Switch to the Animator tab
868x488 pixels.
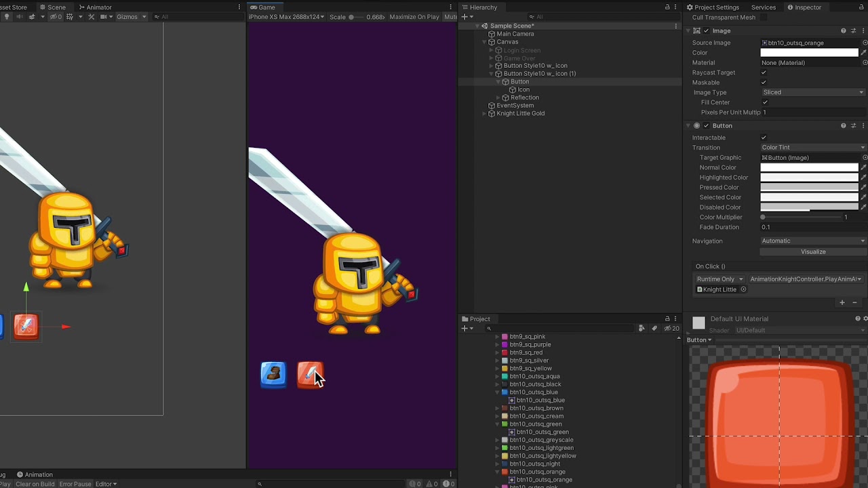[94, 7]
